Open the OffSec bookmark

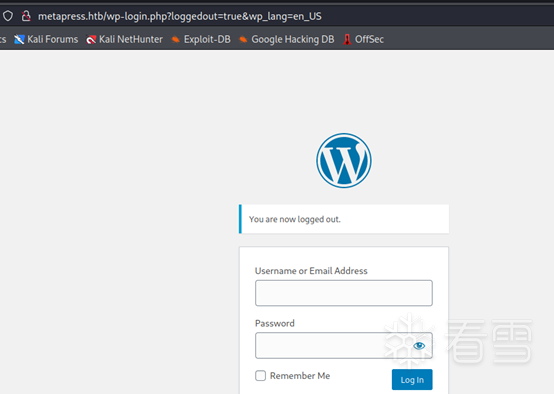(x=363, y=39)
